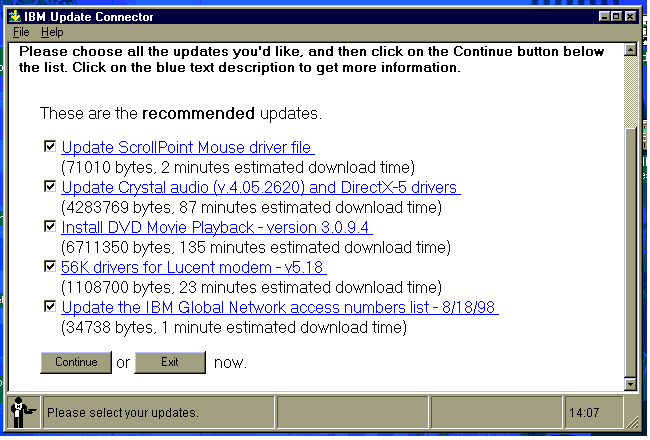Screen dimensions: 650x440
Task: Toggle the Crystal audio and DirectX-5 checkbox
Action: click(50, 187)
